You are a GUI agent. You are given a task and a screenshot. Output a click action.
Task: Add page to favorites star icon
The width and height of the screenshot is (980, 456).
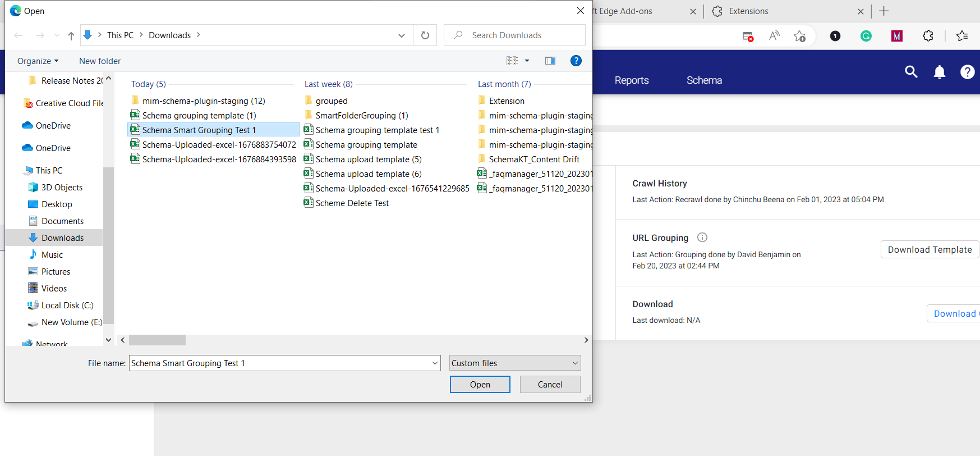point(799,36)
